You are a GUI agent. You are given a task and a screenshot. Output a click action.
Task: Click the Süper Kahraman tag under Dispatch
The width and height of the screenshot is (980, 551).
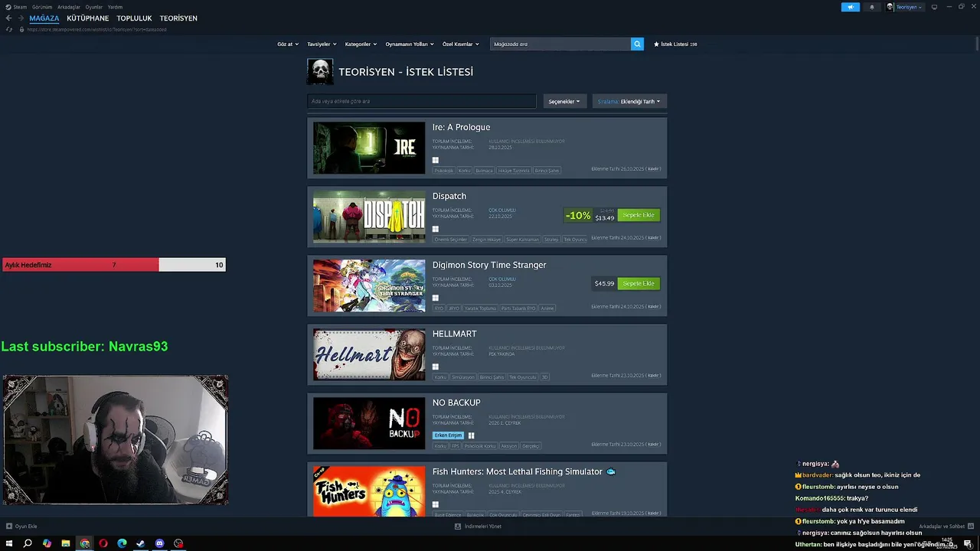coord(522,240)
